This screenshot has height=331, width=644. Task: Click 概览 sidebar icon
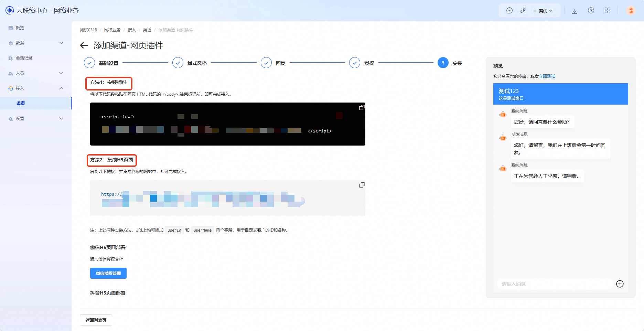(x=11, y=28)
